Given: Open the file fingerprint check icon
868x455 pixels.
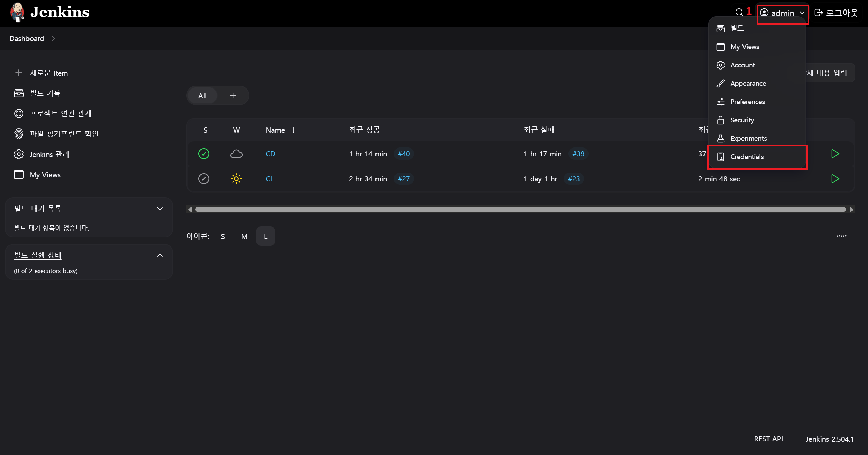Looking at the screenshot, I should coord(19,134).
